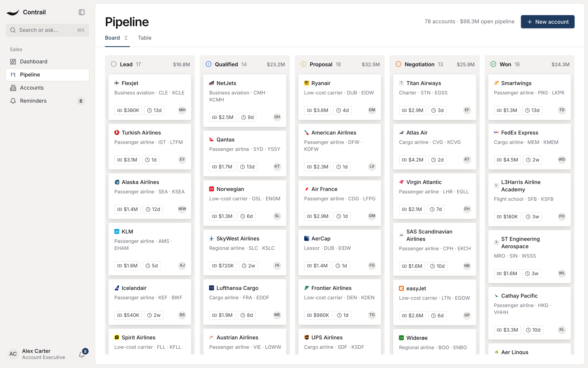Click the Lead column status icon
Viewport: 588px width, 368px height.
point(114,64)
